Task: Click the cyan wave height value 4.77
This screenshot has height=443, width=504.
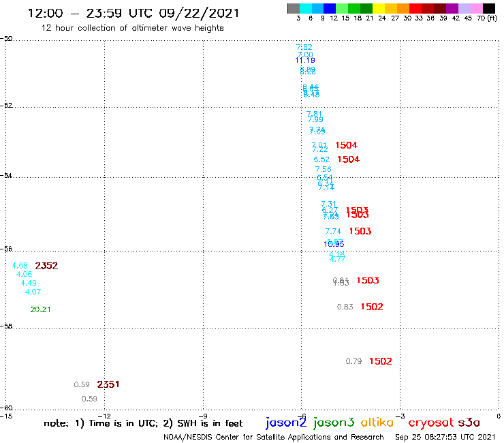Action: click(337, 259)
